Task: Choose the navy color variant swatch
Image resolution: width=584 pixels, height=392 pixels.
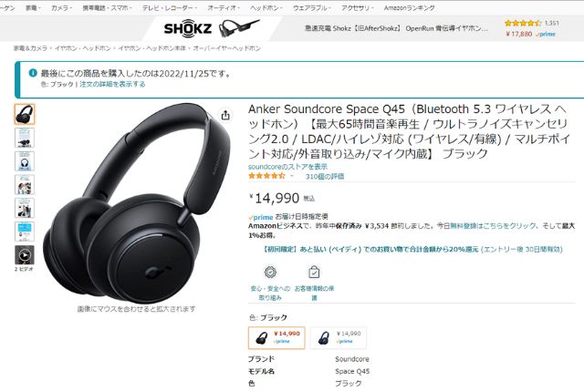Action: (x=339, y=337)
